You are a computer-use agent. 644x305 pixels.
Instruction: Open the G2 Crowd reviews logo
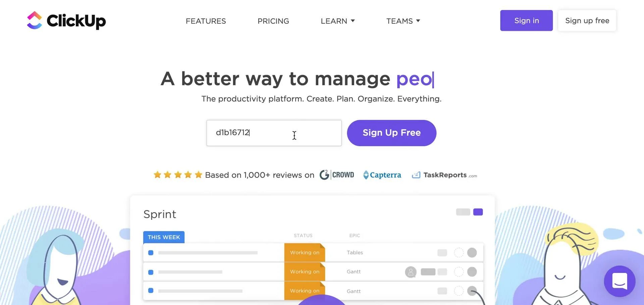pyautogui.click(x=337, y=175)
